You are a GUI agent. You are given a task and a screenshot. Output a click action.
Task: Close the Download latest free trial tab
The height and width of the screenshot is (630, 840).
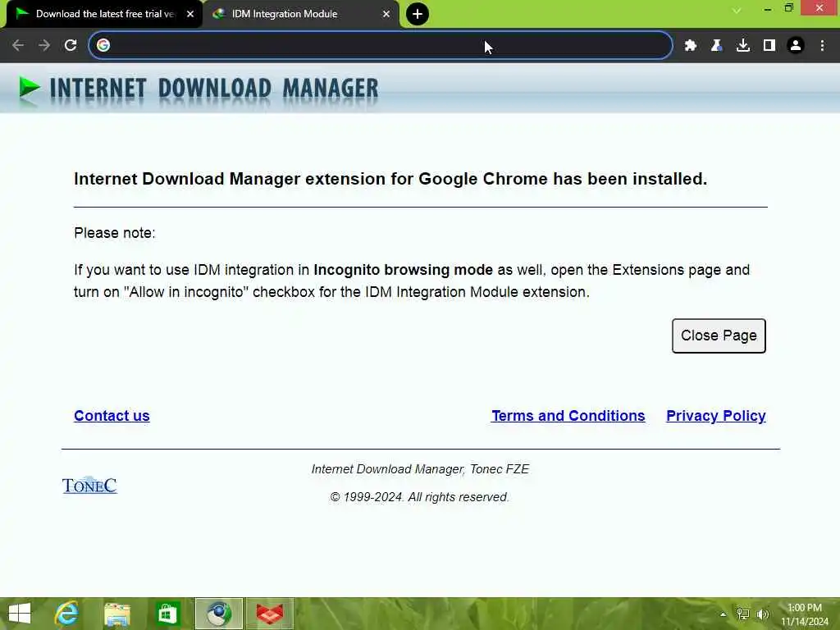(x=190, y=14)
